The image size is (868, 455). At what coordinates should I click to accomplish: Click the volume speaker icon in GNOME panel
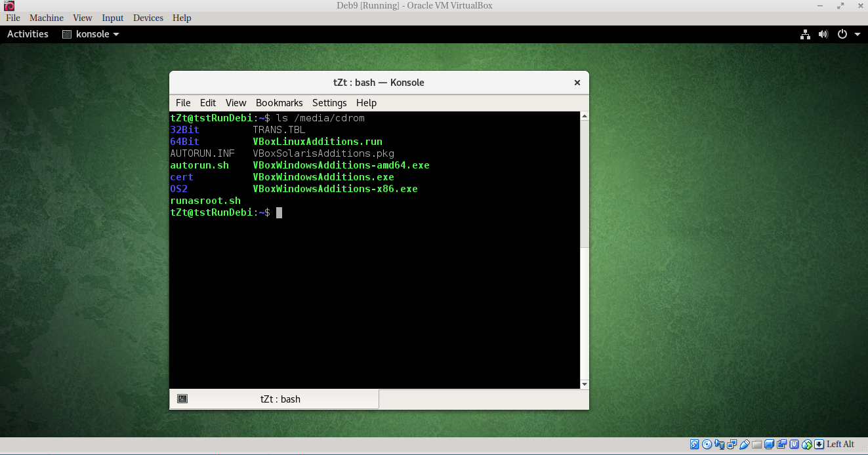tap(823, 34)
